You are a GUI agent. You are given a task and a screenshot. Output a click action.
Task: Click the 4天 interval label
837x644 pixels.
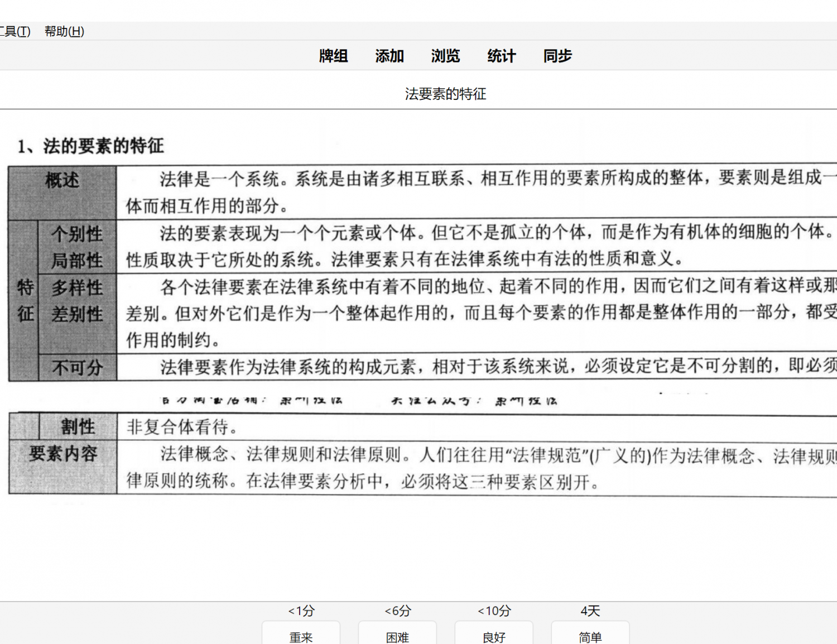(x=590, y=611)
